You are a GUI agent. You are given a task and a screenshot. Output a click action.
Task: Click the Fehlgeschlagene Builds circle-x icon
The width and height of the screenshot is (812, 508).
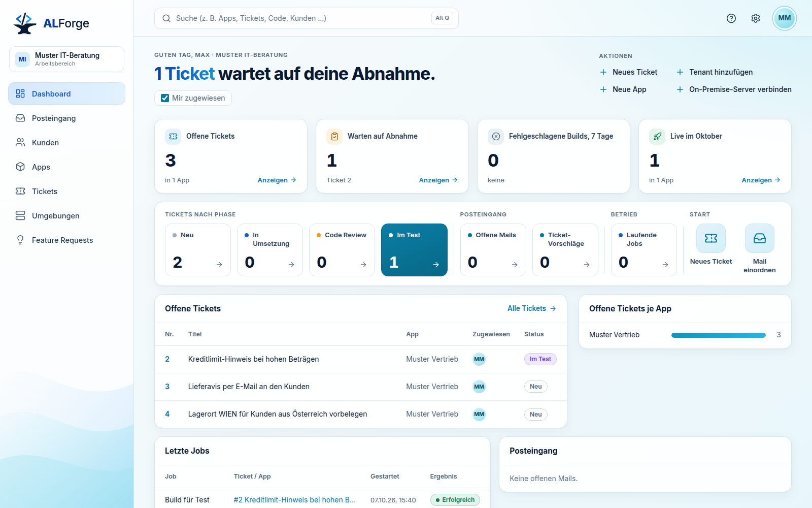[x=496, y=136]
